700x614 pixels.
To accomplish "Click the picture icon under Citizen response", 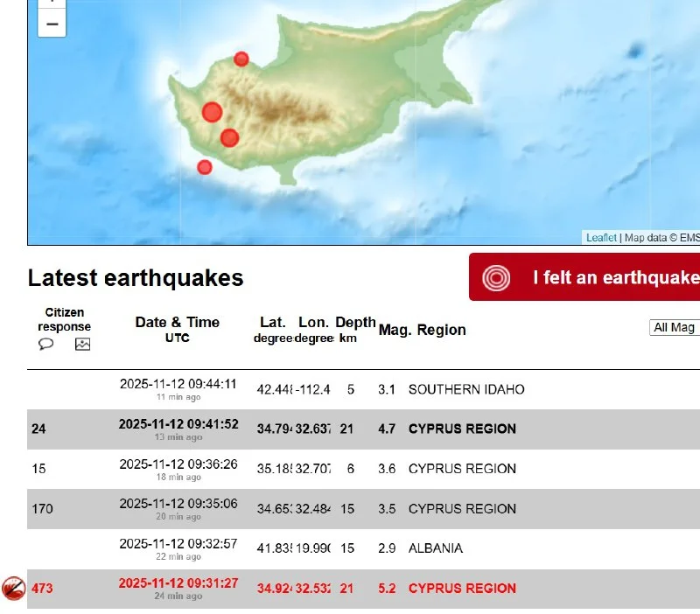I will 82,345.
